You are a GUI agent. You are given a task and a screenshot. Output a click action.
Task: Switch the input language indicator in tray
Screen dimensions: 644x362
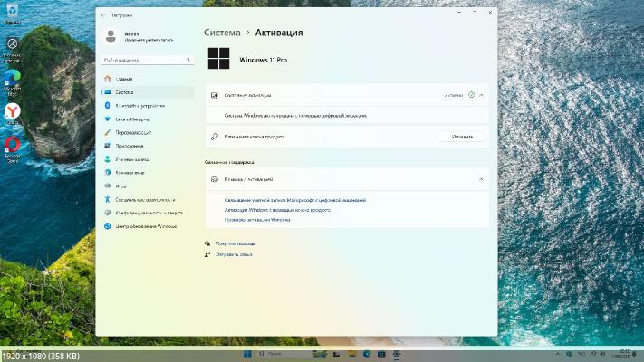tap(582, 354)
